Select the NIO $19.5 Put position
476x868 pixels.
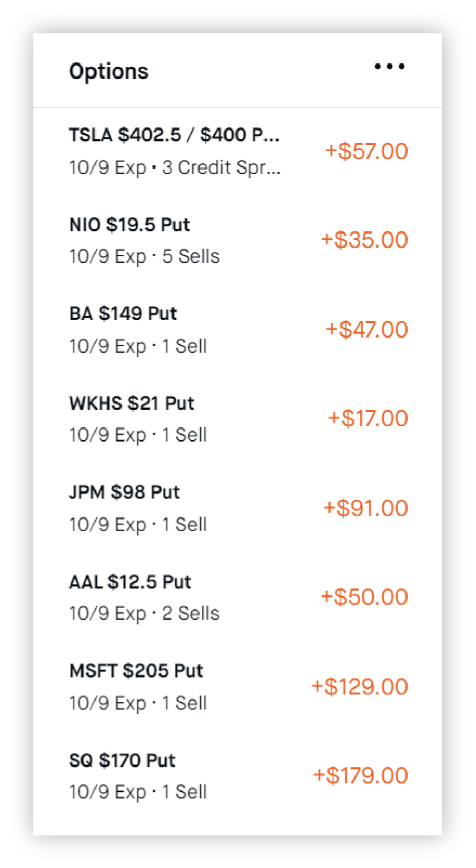tap(130, 225)
